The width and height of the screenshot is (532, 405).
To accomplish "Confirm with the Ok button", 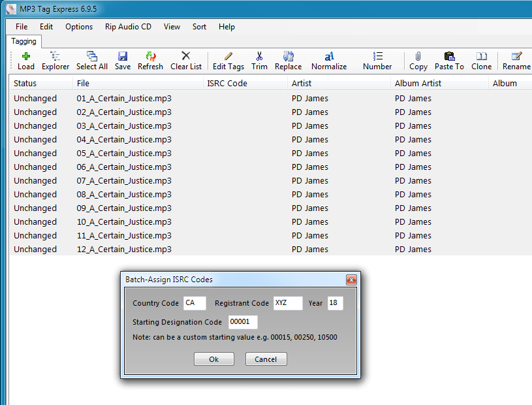I will 213,358.
